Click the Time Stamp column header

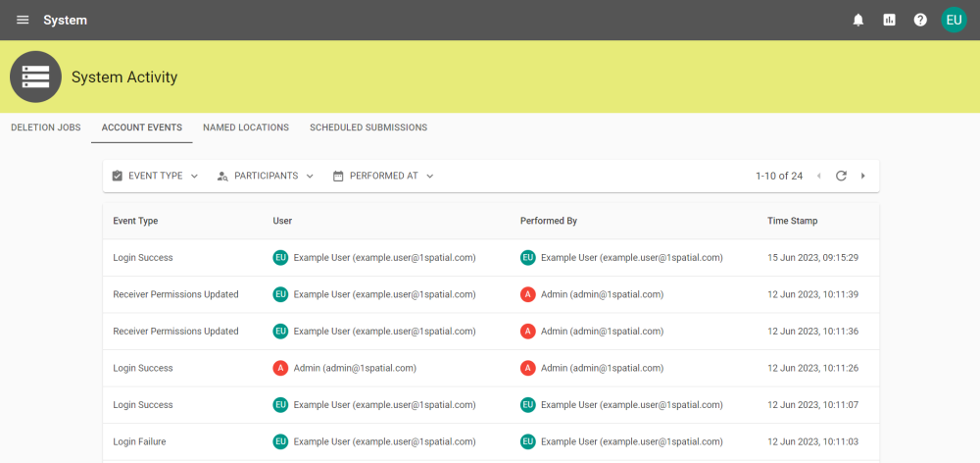point(792,221)
